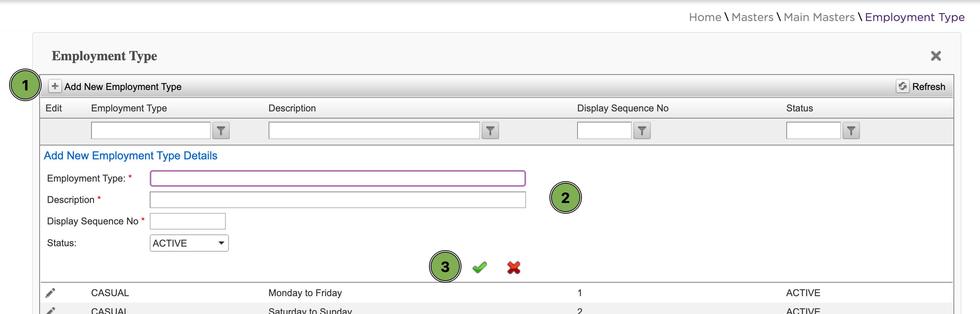Select the Employment Type breadcrumb

[914, 17]
